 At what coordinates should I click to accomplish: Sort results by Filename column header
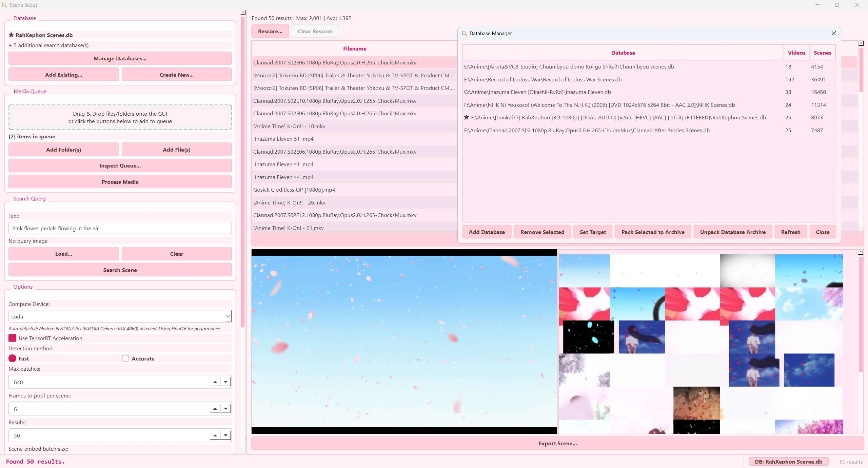pos(355,48)
